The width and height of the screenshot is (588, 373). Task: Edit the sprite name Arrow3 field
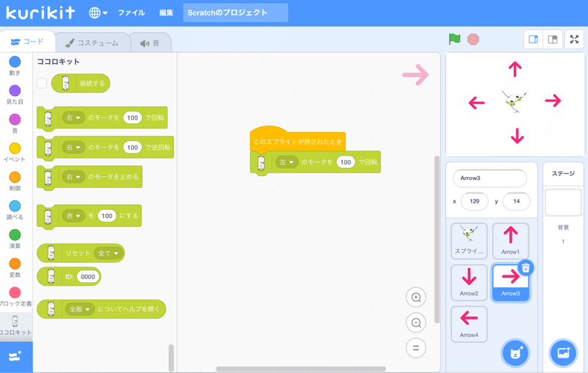pyautogui.click(x=490, y=178)
